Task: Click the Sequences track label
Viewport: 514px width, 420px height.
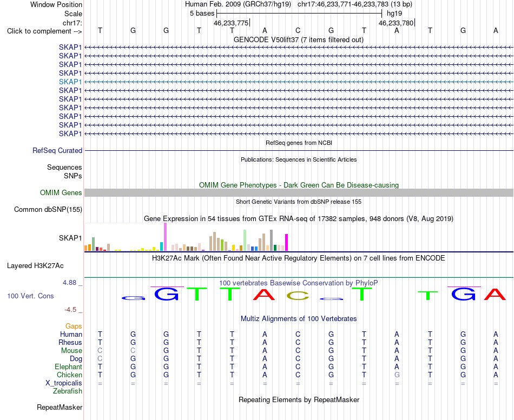Action: tap(64, 167)
